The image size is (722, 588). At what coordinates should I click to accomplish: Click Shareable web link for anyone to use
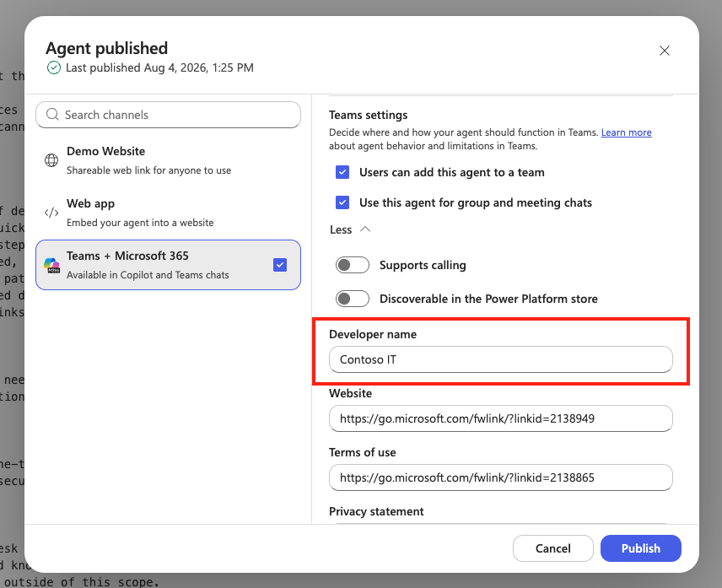148,170
